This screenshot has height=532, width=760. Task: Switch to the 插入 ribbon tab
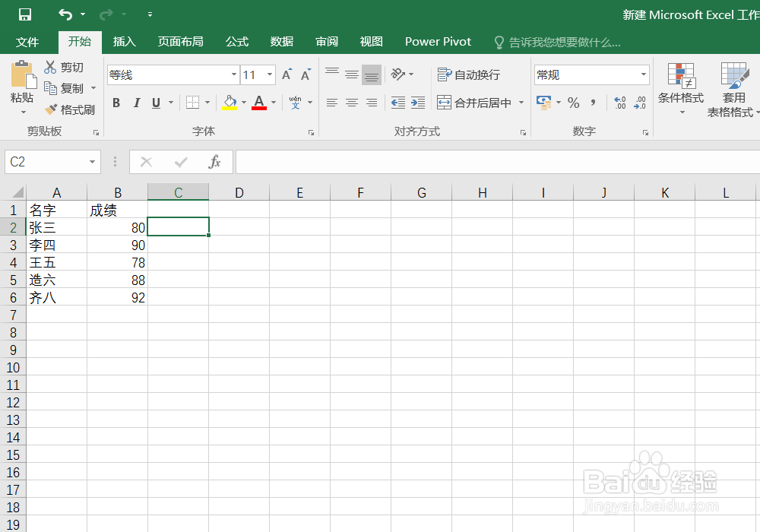[x=124, y=42]
